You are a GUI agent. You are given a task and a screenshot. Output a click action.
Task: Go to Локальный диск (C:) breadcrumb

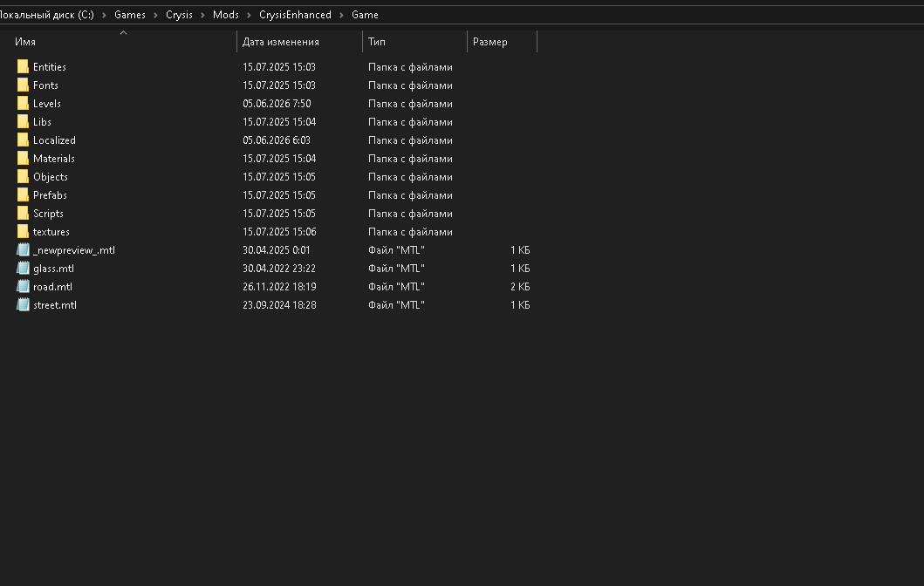tap(47, 15)
